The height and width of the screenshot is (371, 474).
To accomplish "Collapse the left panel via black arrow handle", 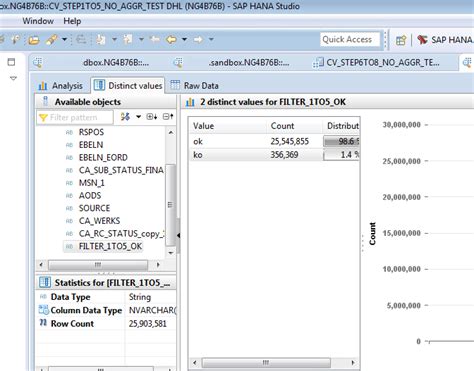I will click(178, 235).
